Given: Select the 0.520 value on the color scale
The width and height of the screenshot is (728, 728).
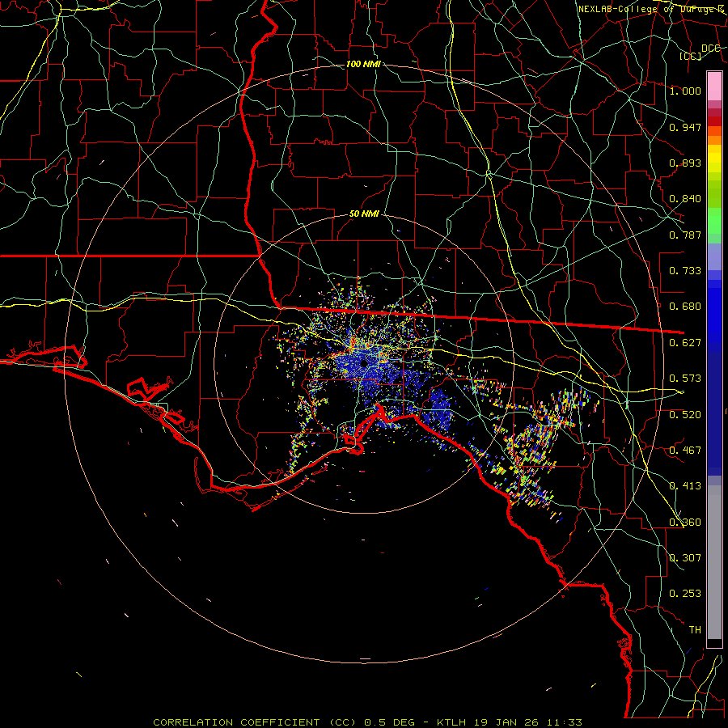Looking at the screenshot, I should pos(685,415).
